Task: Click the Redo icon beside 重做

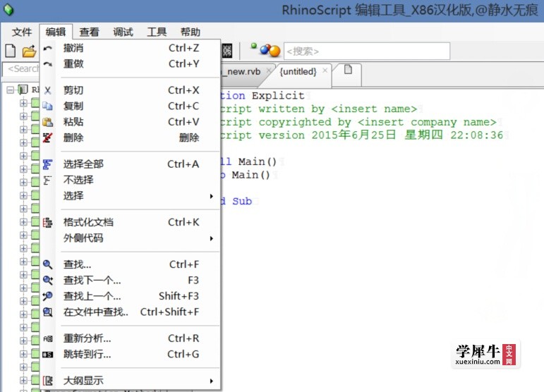Action: click(48, 64)
